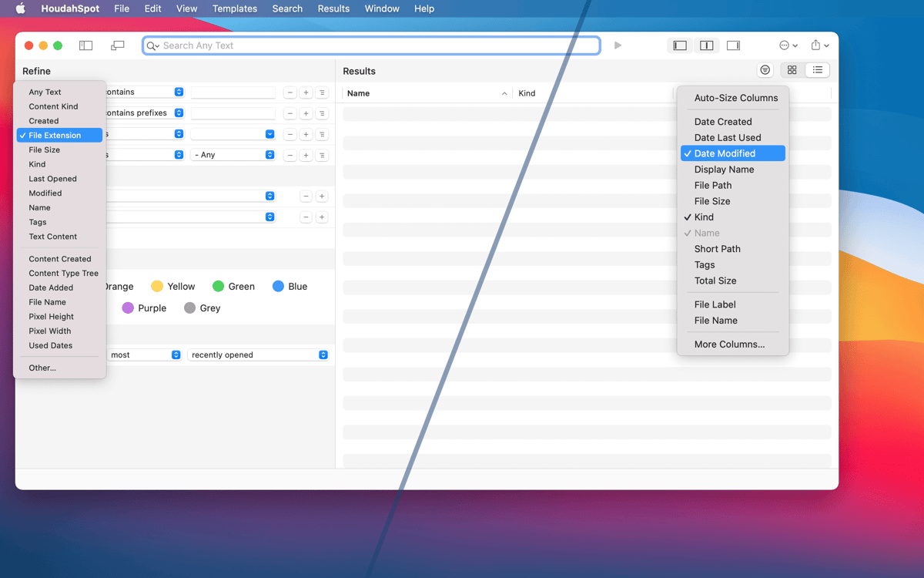Image resolution: width=924 pixels, height=578 pixels.
Task: Enable the Date Created column
Action: [722, 122]
